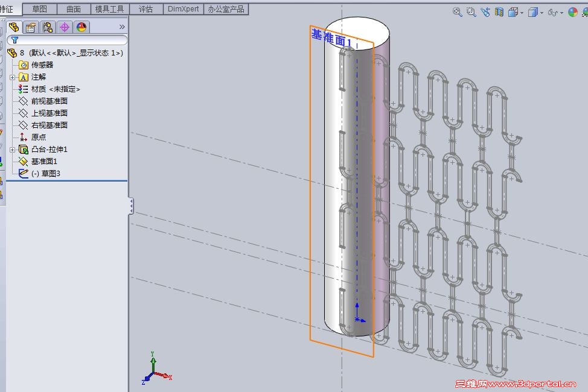The width and height of the screenshot is (588, 392).
Task: Click the Zoom to Area icon
Action: click(x=471, y=12)
